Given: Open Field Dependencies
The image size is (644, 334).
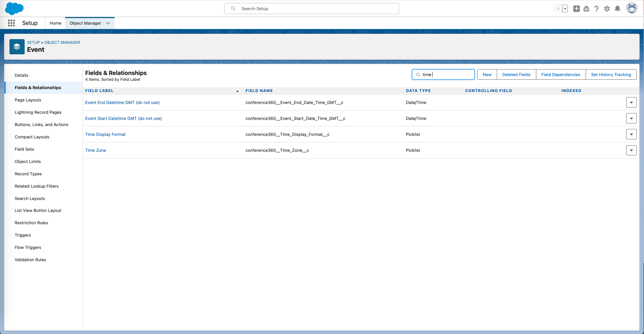Looking at the screenshot, I should [561, 75].
